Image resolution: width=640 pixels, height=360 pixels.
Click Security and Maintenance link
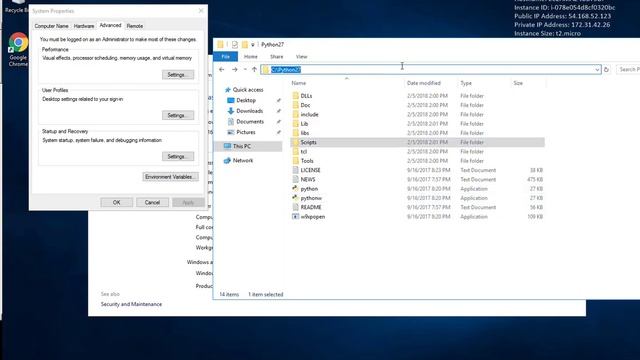pyautogui.click(x=131, y=304)
